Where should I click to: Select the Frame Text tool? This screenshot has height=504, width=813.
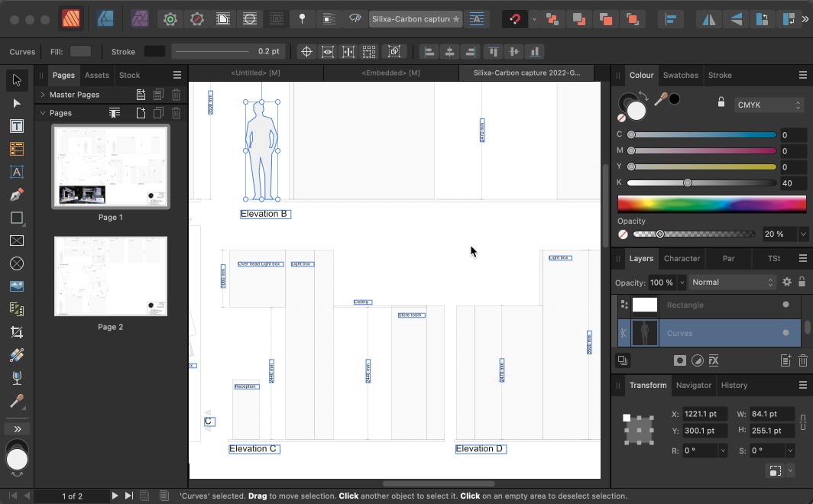pos(17,126)
